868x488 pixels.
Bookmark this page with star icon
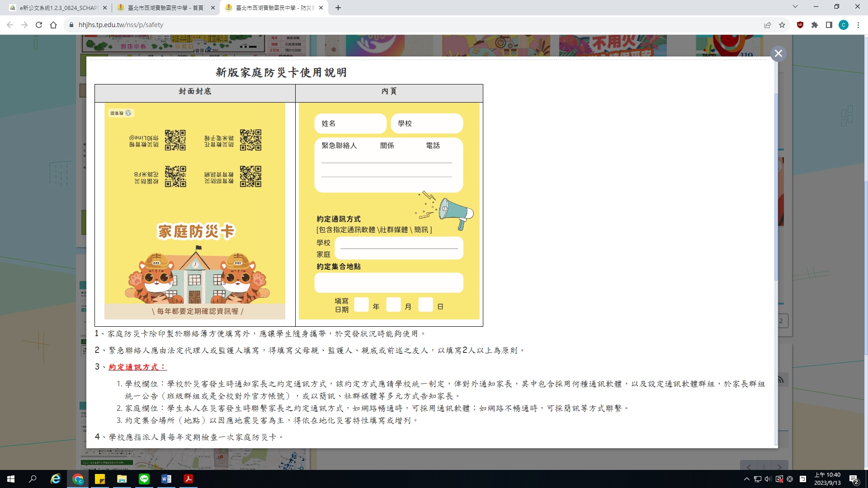pyautogui.click(x=782, y=25)
